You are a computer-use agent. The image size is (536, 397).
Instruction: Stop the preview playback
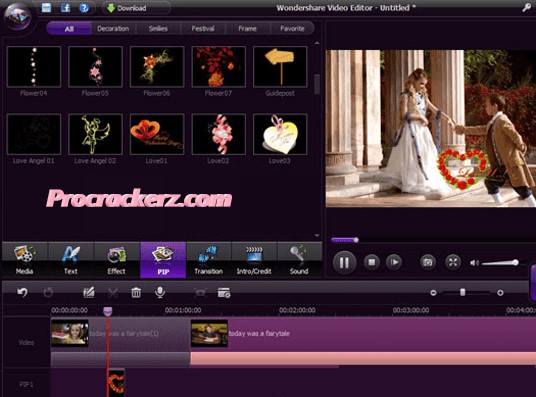pos(372,262)
